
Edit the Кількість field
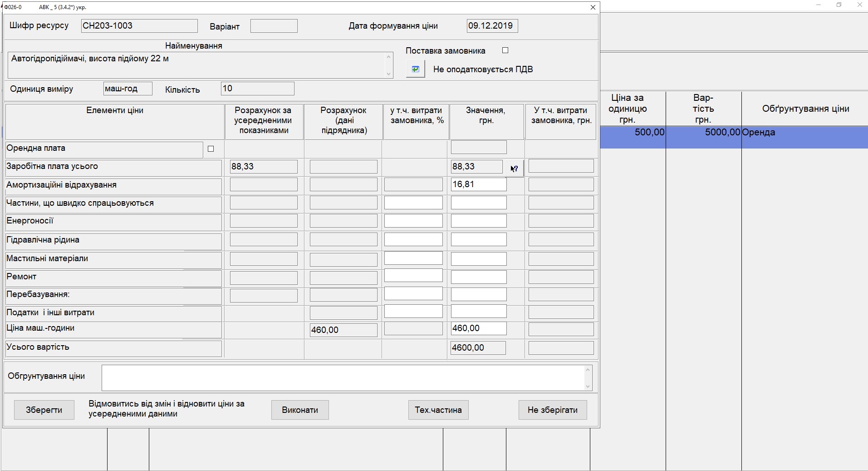tap(258, 89)
